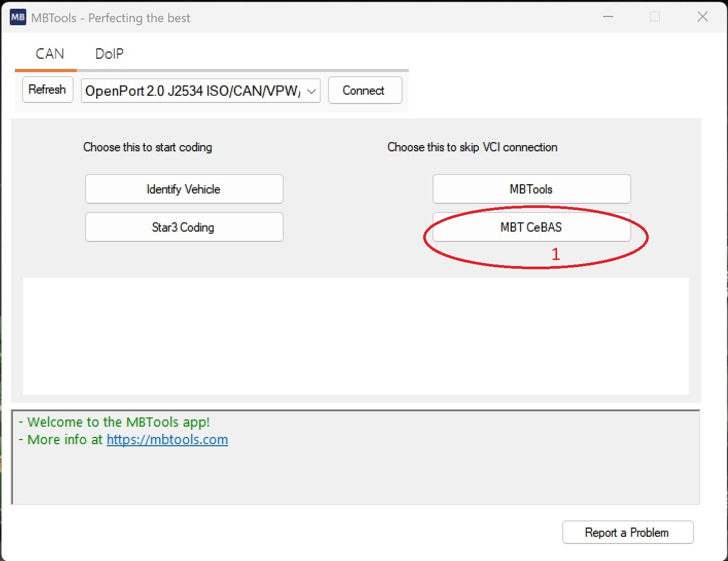
Task: Click the MB application logo icon
Action: tap(18, 17)
